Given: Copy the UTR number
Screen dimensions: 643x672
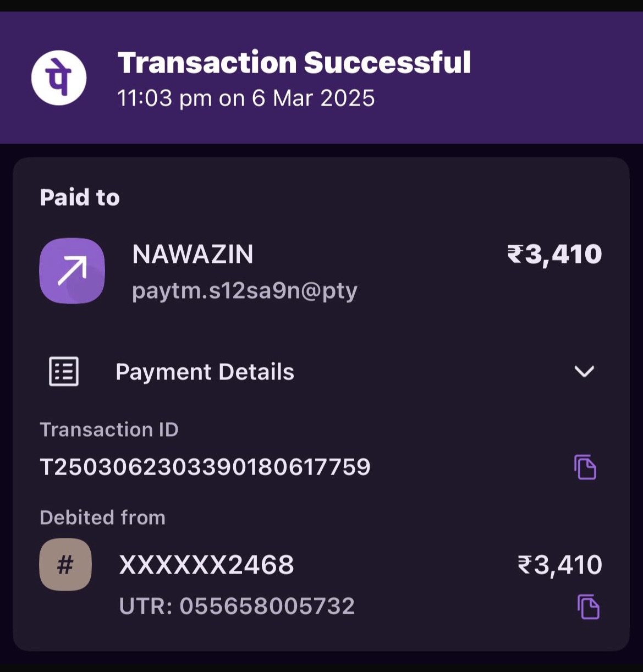Looking at the screenshot, I should [588, 607].
